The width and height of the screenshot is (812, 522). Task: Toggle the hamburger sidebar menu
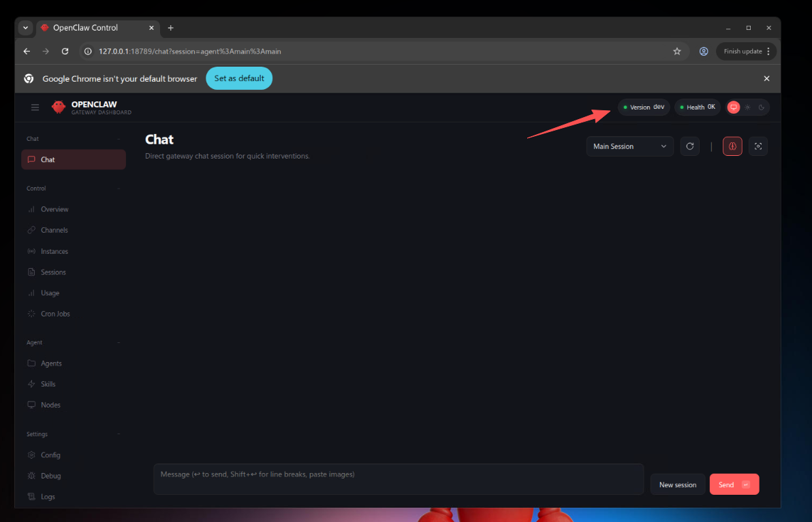point(35,108)
